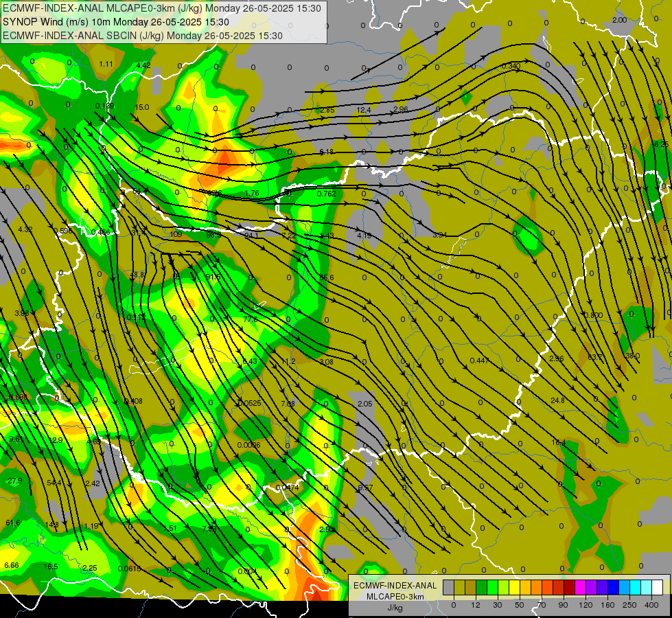Click the bright cyan legend swatch
The width and height of the screenshot is (672, 618).
(x=635, y=588)
